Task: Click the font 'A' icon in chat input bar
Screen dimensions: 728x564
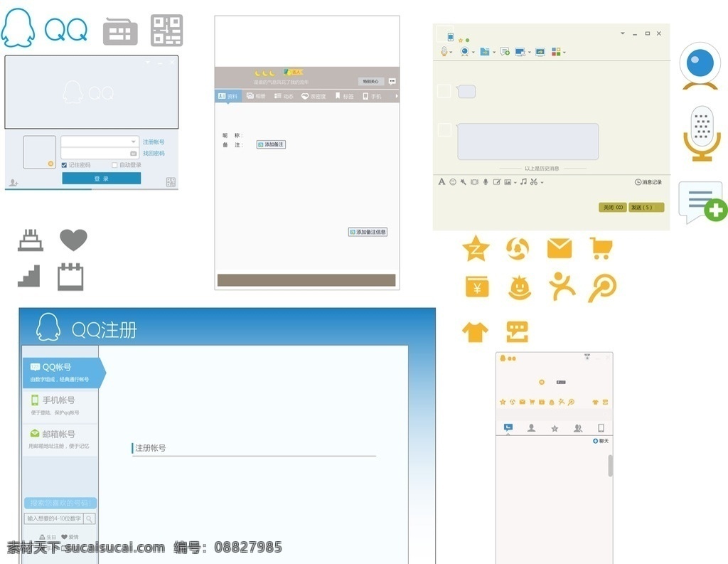Action: point(441,181)
